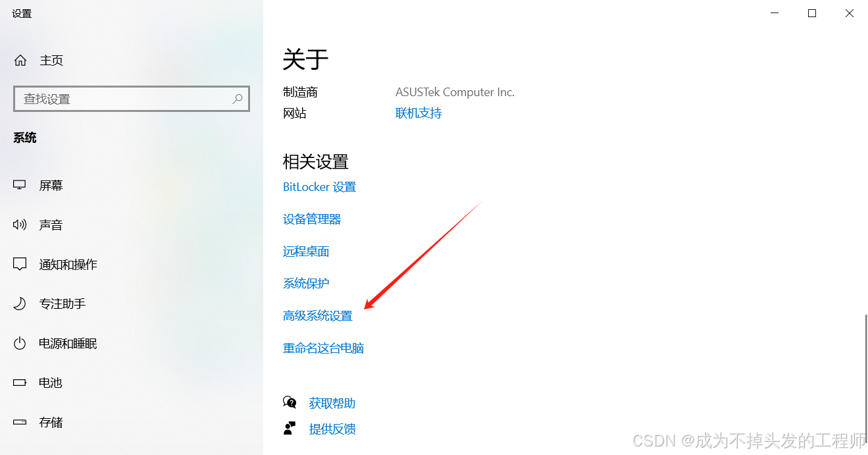Click the Get help chat icon
868x455 pixels.
point(290,402)
